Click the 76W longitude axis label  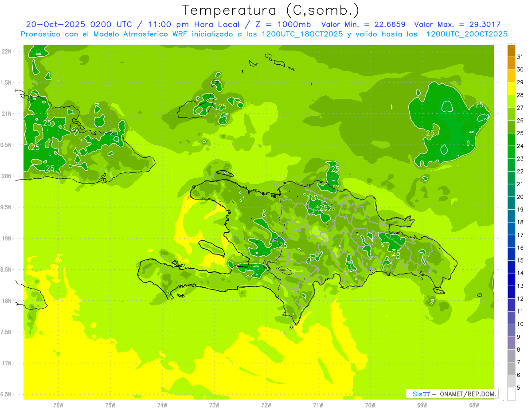tap(58, 405)
